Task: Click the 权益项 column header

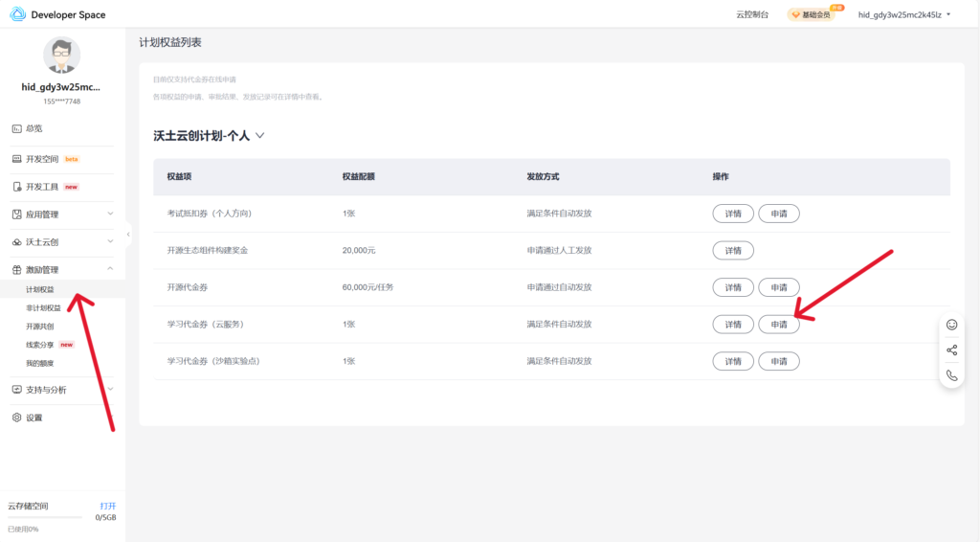Action: 179,177
